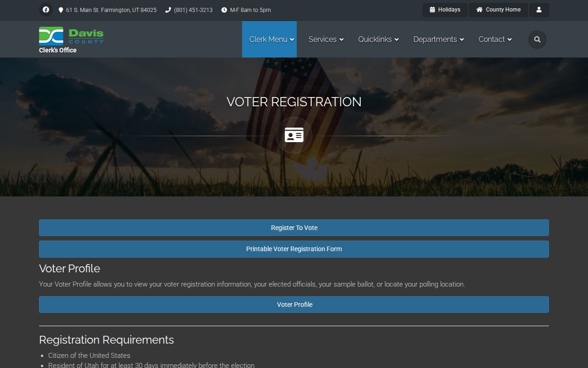This screenshot has height=368, width=588.
Task: Click the Register To Vote button
Action: pos(294,228)
